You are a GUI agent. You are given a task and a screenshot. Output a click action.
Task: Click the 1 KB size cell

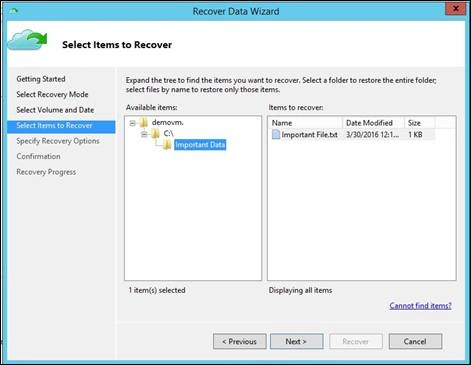415,135
